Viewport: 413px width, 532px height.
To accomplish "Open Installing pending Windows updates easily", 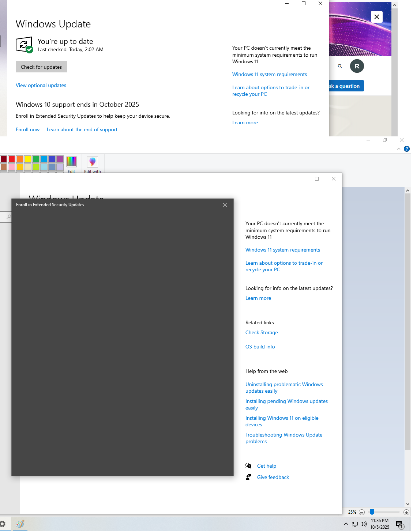I will (x=286, y=404).
